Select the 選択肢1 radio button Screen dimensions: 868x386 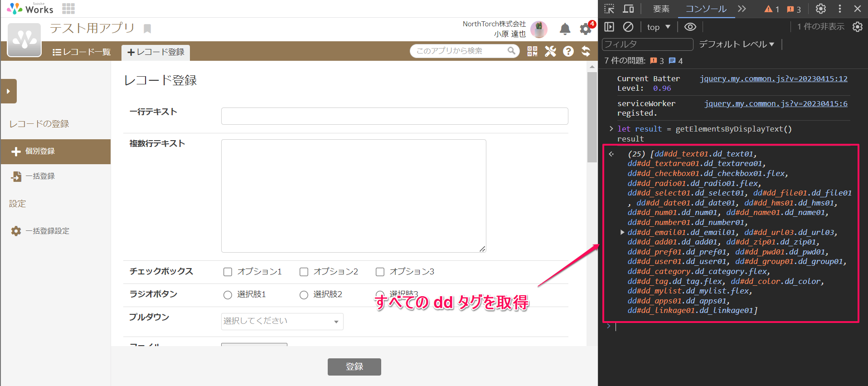228,295
